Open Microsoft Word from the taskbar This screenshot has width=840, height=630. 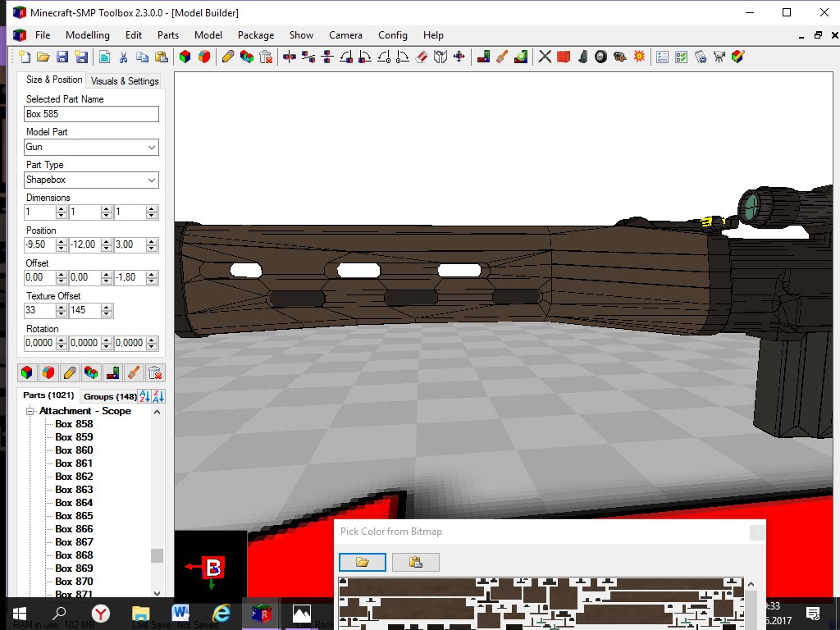tap(180, 612)
